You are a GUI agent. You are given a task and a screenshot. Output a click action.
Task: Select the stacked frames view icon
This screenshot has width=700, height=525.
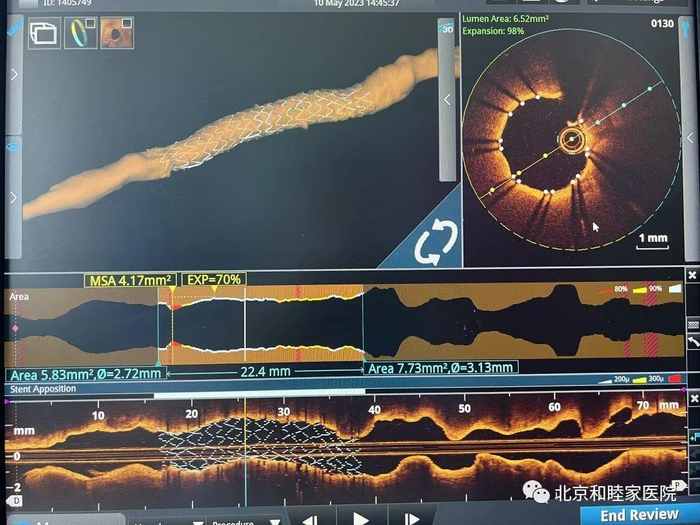pos(44,33)
